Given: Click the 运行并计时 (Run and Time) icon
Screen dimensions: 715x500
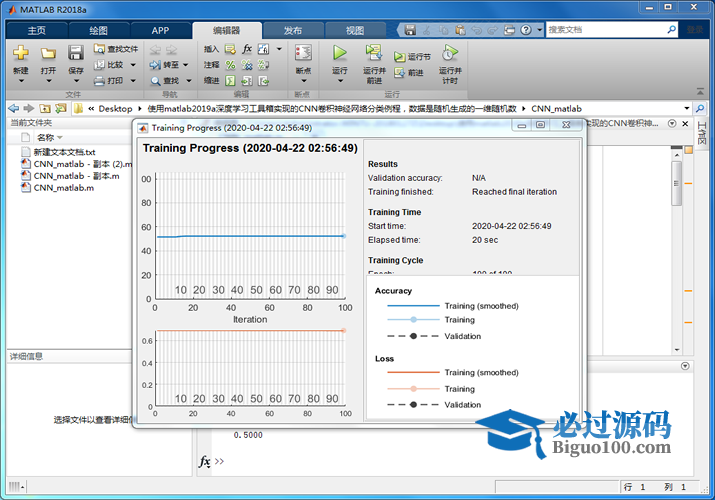Looking at the screenshot, I should (x=450, y=53).
